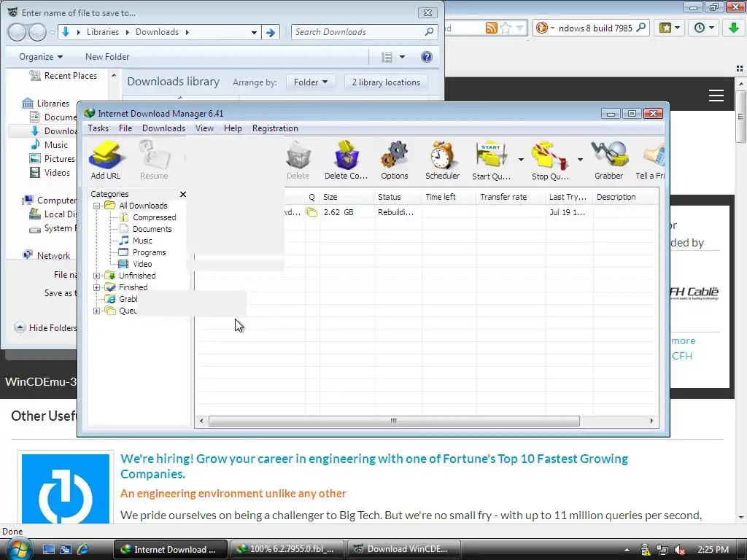Click the Tell a Friend toolbar icon
This screenshot has width=747, height=560.
tap(650, 160)
